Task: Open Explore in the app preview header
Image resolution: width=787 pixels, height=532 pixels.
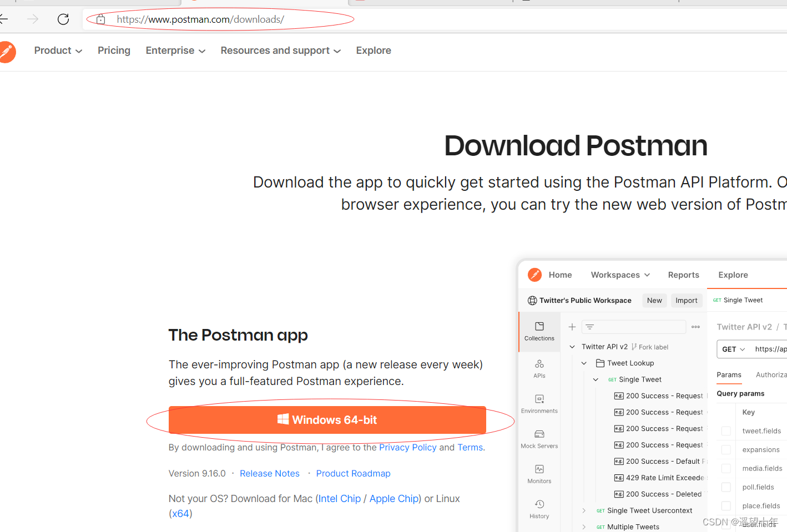Action: (x=733, y=275)
